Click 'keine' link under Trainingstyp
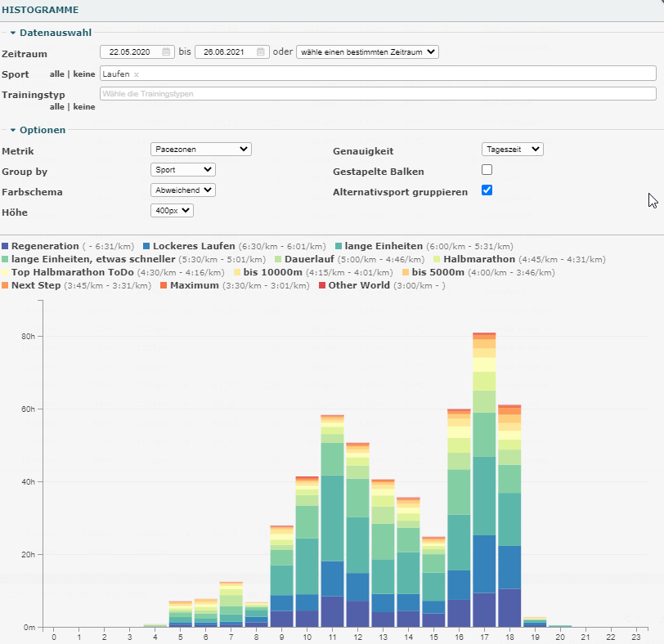The width and height of the screenshot is (664, 644). (x=83, y=106)
